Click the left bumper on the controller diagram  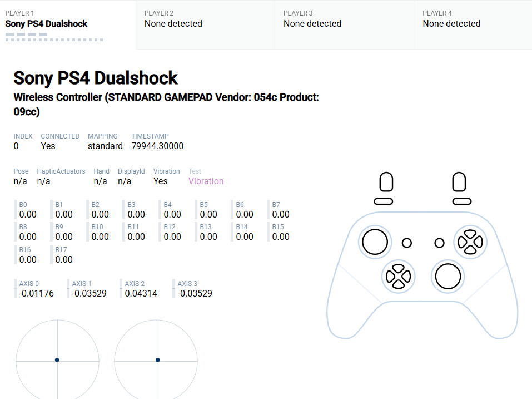click(384, 201)
